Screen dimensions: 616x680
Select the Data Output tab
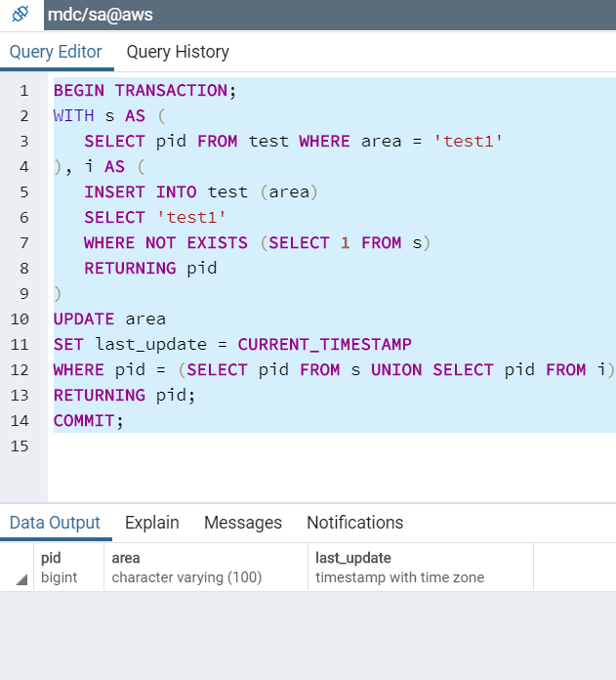coord(56,523)
